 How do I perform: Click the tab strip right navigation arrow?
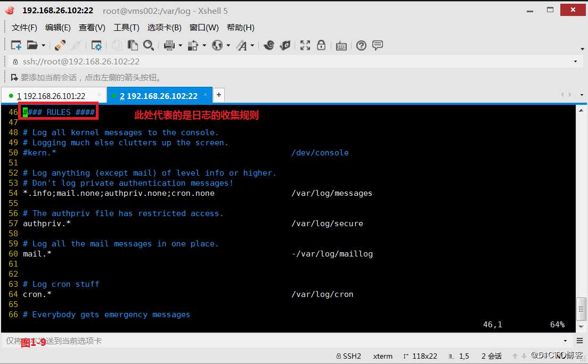point(570,95)
